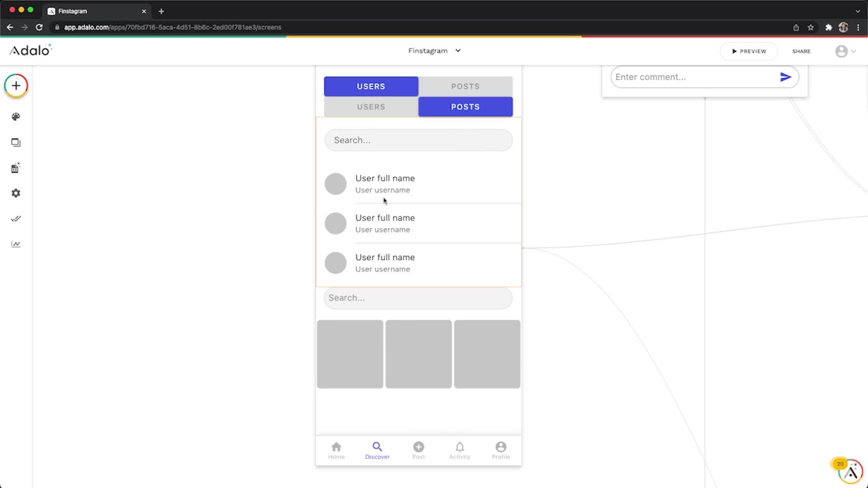Image resolution: width=868 pixels, height=488 pixels.
Task: Select the Profile tab in bottom navigation
Action: [x=500, y=450]
